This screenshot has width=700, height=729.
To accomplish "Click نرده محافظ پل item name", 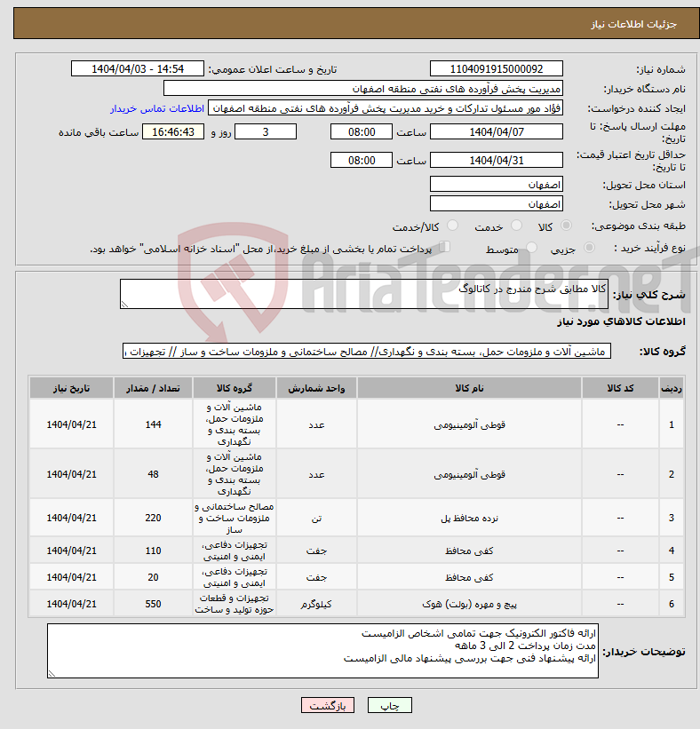I will [469, 518].
